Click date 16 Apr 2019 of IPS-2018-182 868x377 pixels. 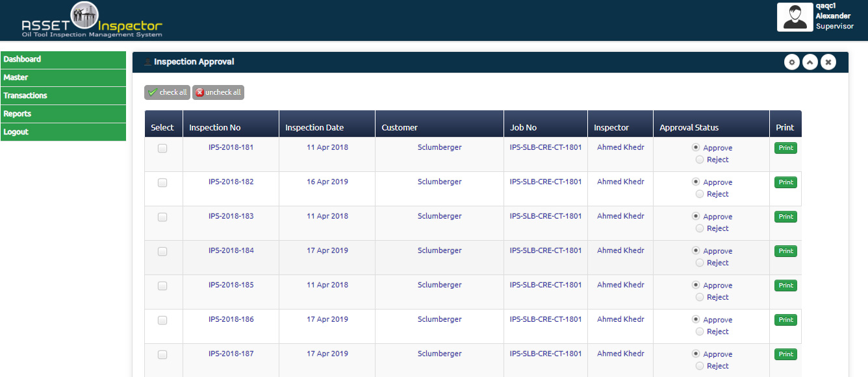coord(327,182)
